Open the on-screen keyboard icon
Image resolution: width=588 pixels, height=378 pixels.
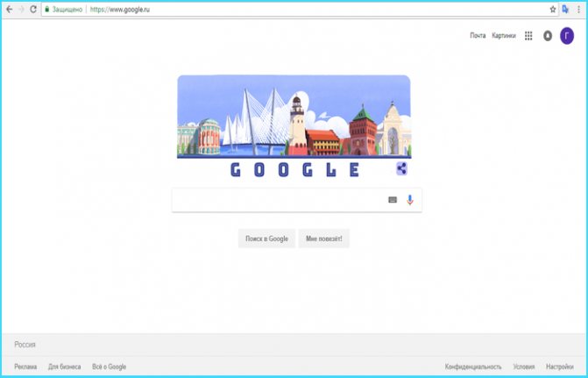393,200
